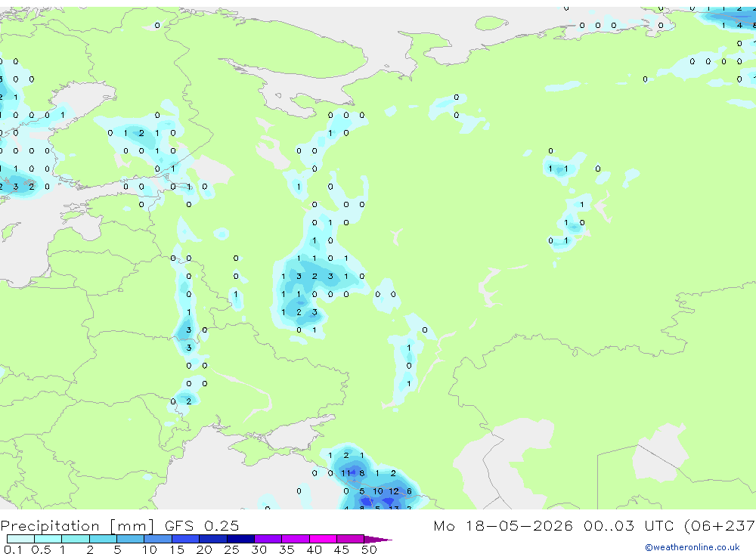Viewport: 756px width, 554px height.
Task: Click the purple arrow tip above 50
Action: (377, 540)
